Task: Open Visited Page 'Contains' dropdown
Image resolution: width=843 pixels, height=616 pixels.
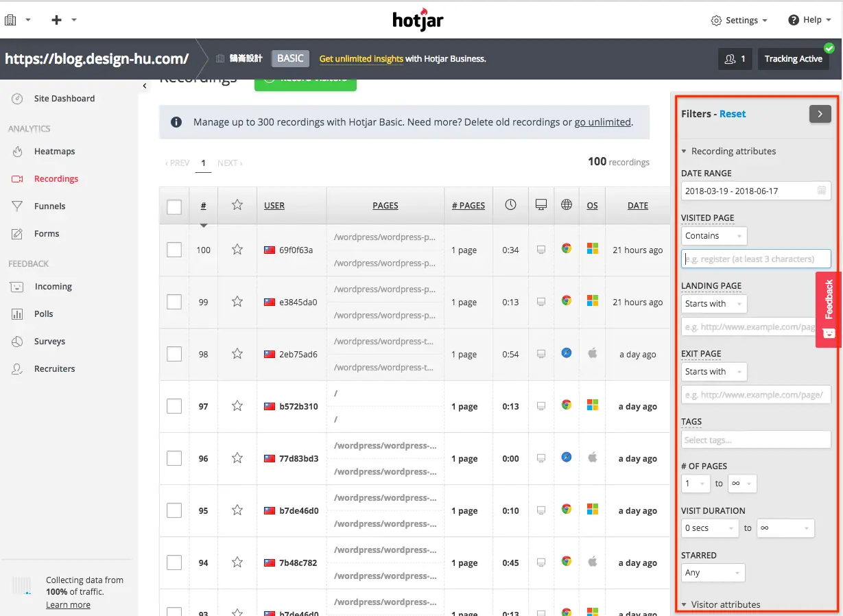Action: tap(714, 236)
